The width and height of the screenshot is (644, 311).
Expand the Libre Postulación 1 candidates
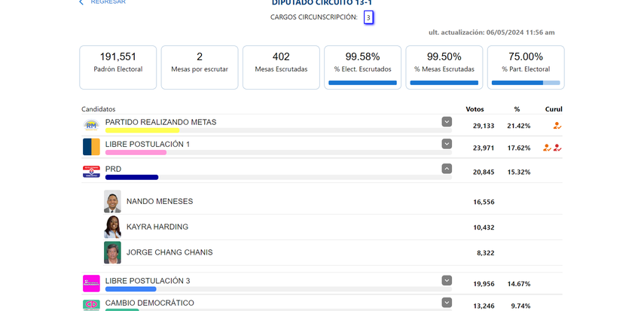point(447,144)
